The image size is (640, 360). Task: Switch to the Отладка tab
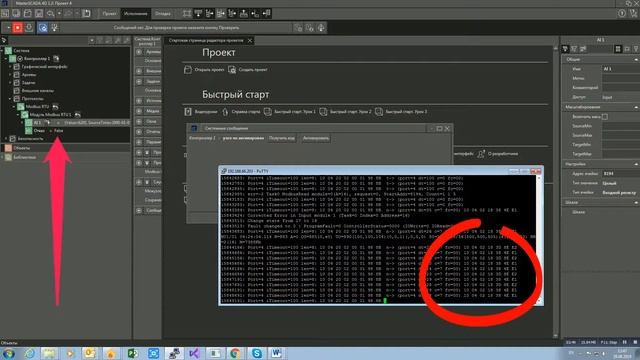coord(162,14)
